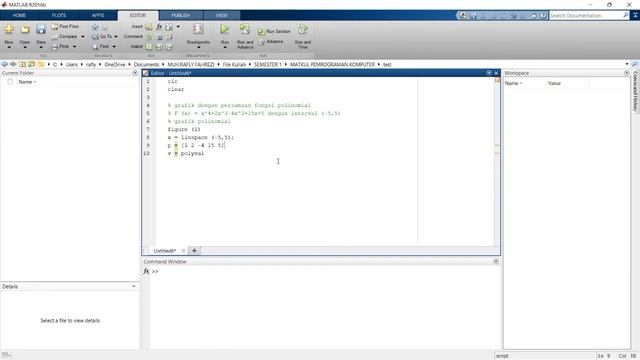The height and width of the screenshot is (360, 640).
Task: Expand the Print dropdown arrow
Action: [x=74, y=47]
